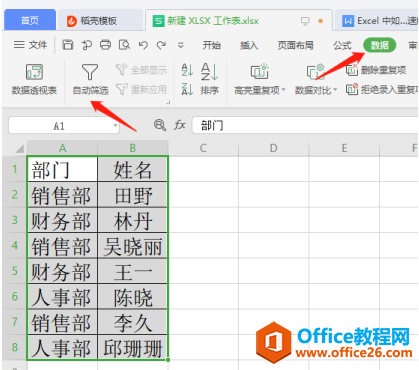Select cell B3 containing 林丹
This screenshot has width=419, height=370.
133,220
